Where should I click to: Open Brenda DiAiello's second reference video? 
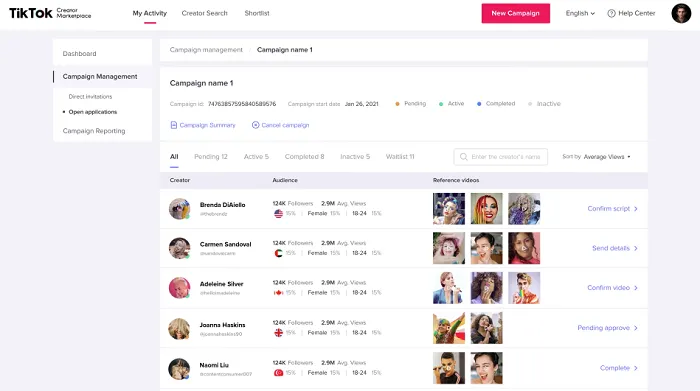pyautogui.click(x=487, y=208)
